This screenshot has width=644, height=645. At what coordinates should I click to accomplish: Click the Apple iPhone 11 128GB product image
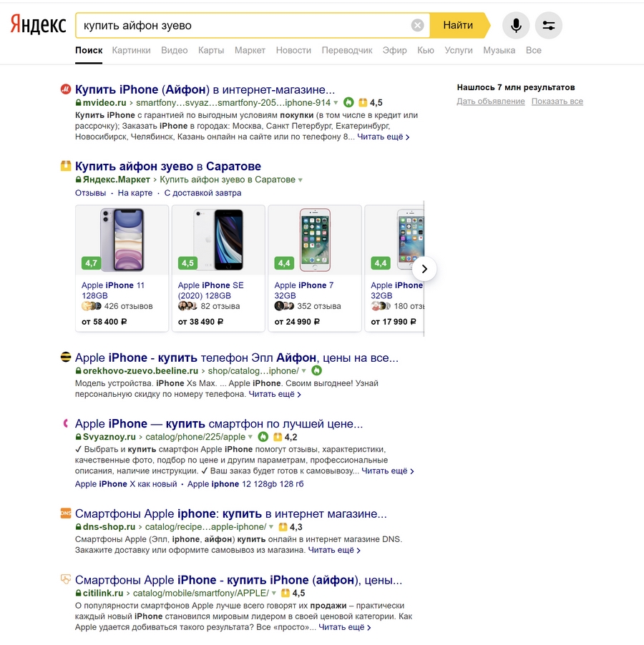(122, 240)
